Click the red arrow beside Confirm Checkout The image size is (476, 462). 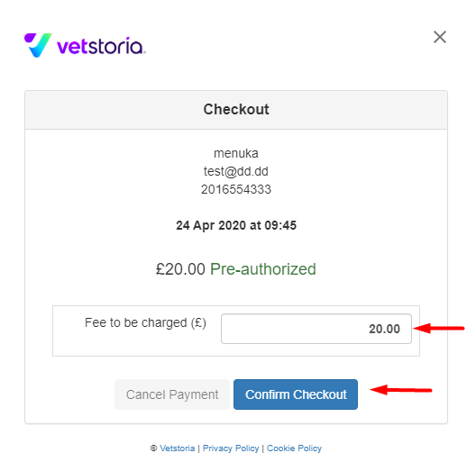400,390
